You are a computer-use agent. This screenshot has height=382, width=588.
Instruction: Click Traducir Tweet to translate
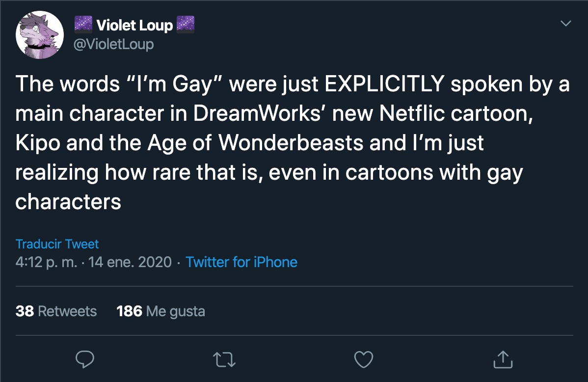point(57,244)
